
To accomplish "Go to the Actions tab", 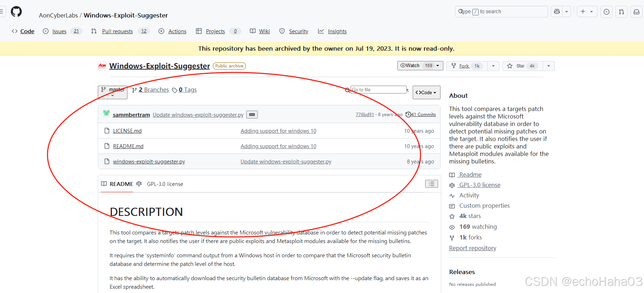I will click(172, 31).
